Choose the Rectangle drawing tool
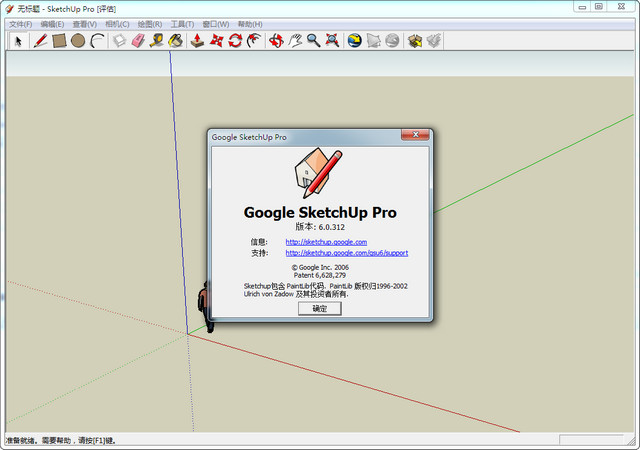 point(59,41)
